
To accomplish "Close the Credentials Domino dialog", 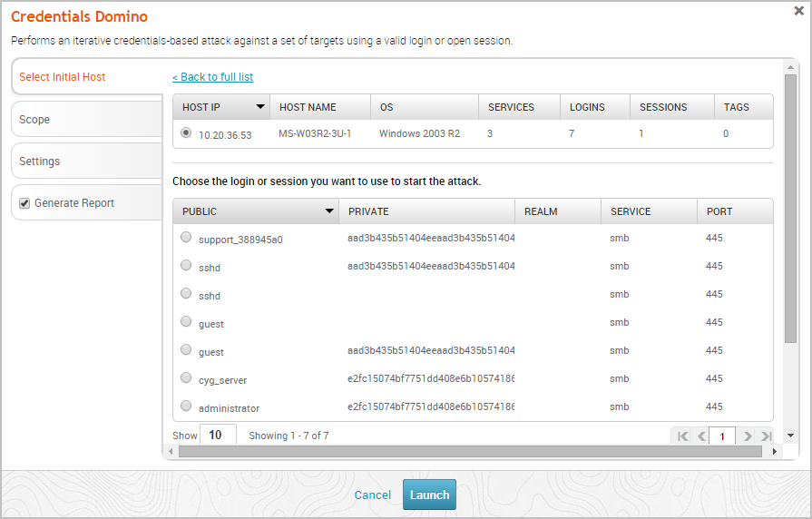I will click(x=798, y=11).
